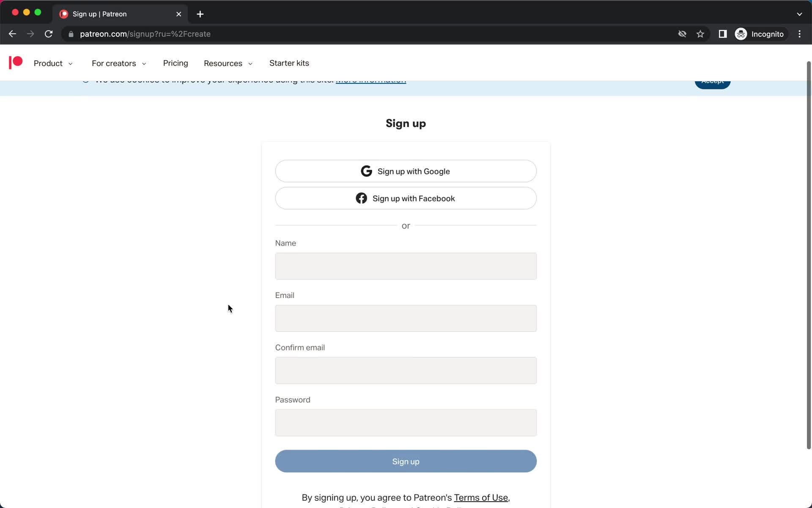Viewport: 812px width, 508px height.
Task: Open More information cookie link
Action: tap(371, 82)
